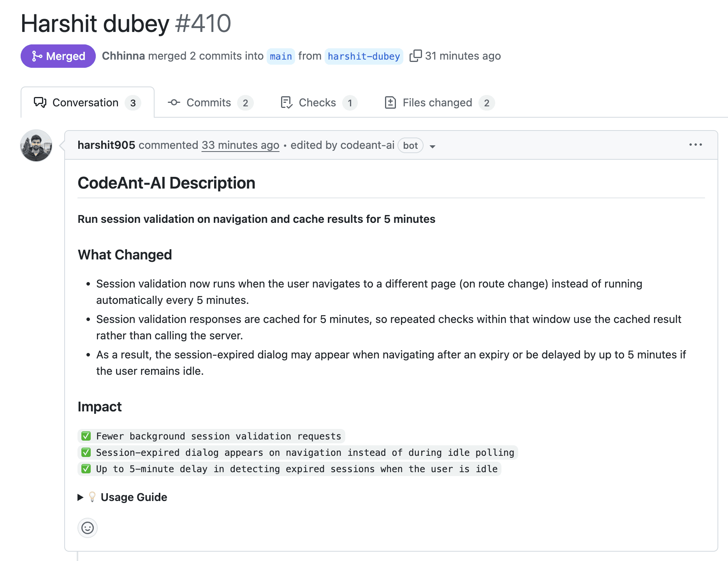Click the Checks count badge 1

point(350,103)
